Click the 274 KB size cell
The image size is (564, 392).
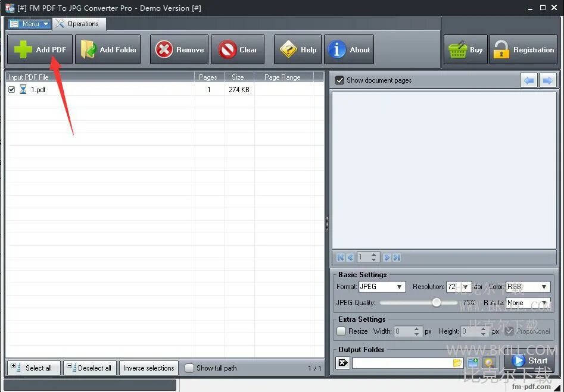pos(239,89)
